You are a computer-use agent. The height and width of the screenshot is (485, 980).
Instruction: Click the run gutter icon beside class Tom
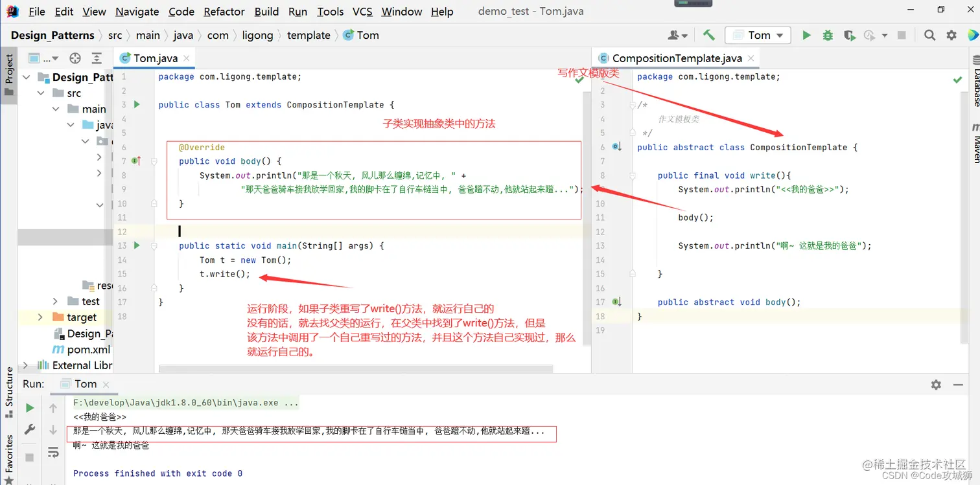[137, 104]
